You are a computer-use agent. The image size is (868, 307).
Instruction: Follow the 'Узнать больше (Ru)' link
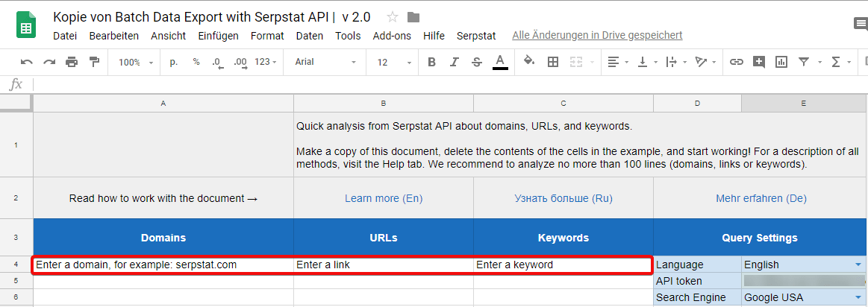(x=563, y=198)
